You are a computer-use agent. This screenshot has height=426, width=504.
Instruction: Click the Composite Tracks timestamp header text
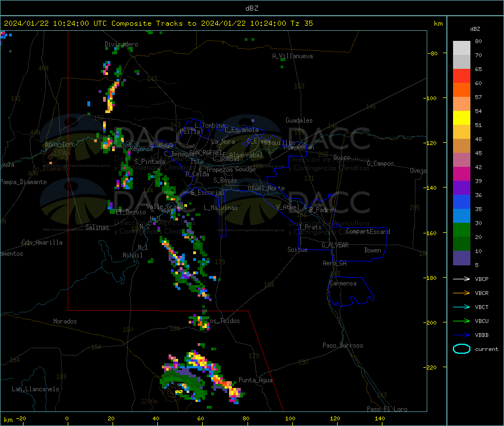pyautogui.click(x=158, y=24)
